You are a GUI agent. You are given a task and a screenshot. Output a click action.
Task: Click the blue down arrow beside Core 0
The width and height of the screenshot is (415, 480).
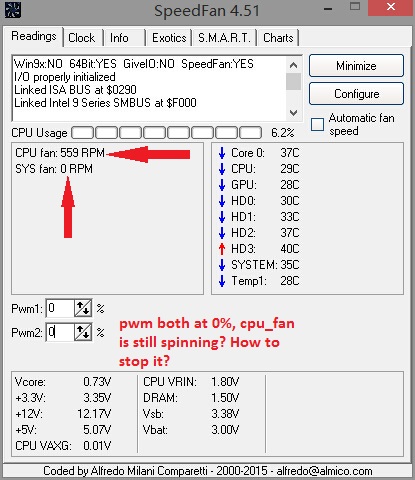coord(222,153)
